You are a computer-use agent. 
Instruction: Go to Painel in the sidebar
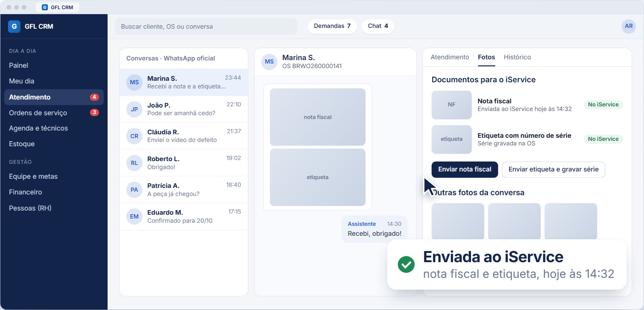tap(54, 65)
